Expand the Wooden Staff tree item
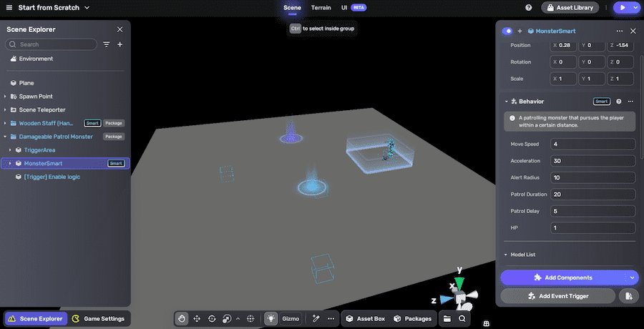Image resolution: width=644 pixels, height=329 pixels. tap(5, 123)
